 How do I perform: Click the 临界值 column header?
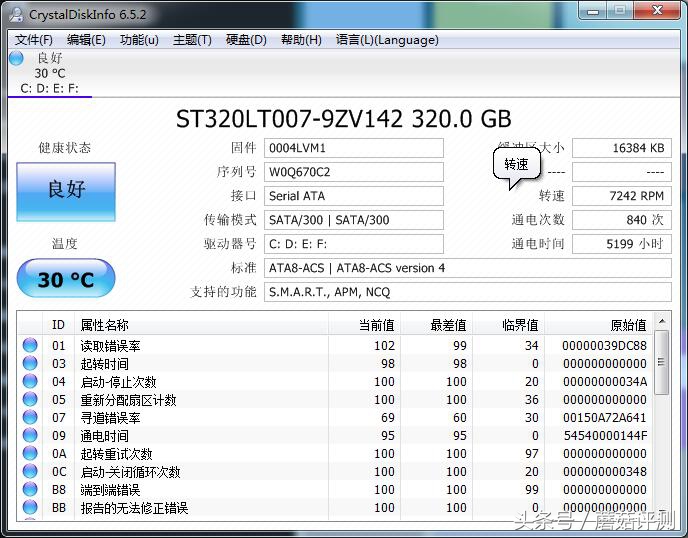point(508,325)
